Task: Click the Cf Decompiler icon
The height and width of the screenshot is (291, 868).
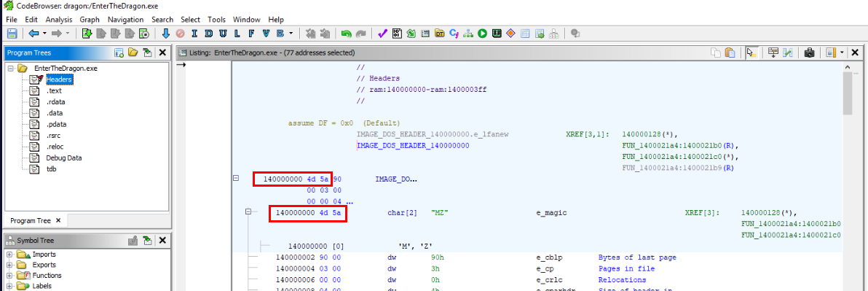Action: (454, 34)
